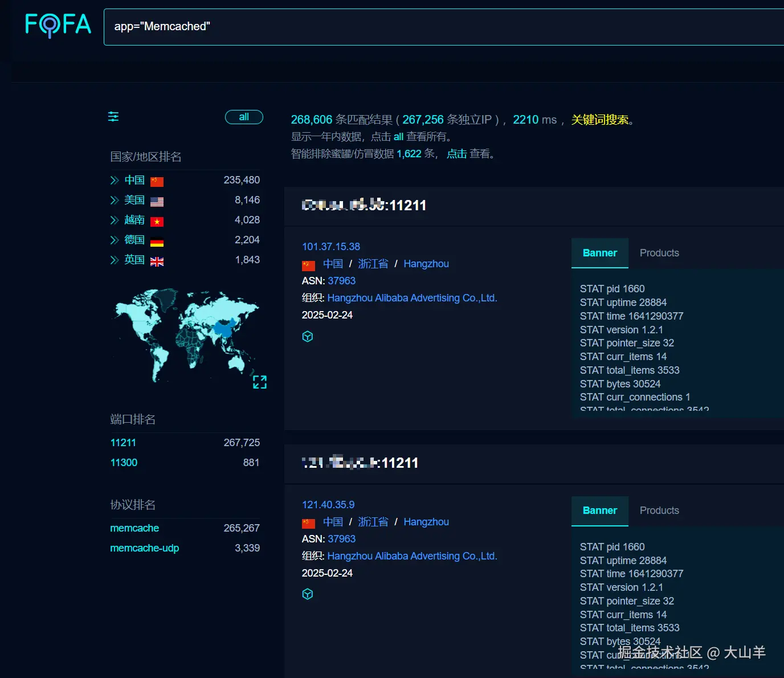
Task: Filter by memcache-udp protocol
Action: [145, 548]
